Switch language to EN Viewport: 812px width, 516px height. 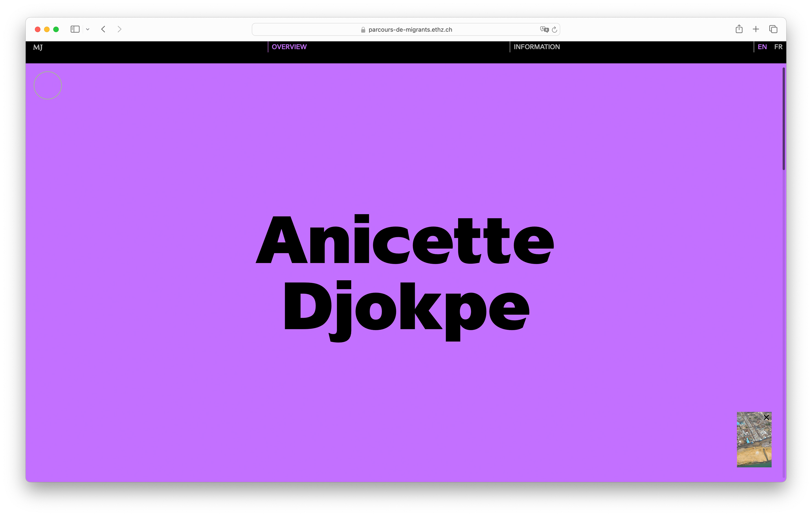pyautogui.click(x=762, y=47)
